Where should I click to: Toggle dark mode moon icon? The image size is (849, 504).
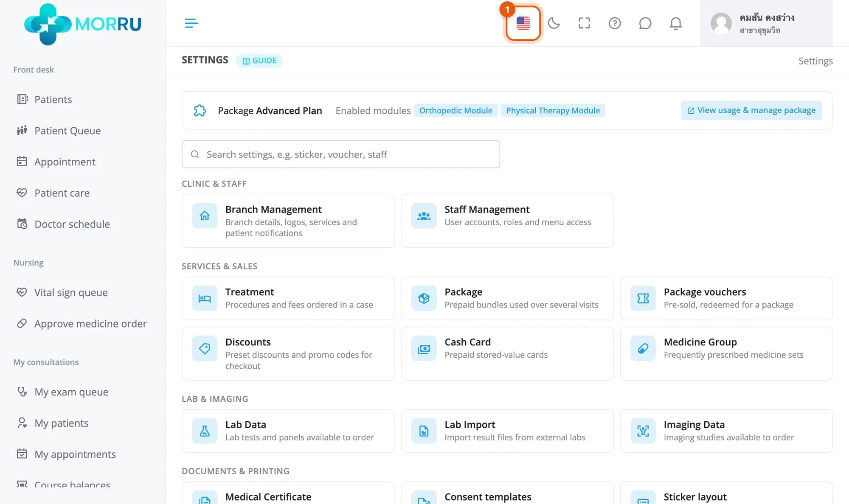coord(554,23)
